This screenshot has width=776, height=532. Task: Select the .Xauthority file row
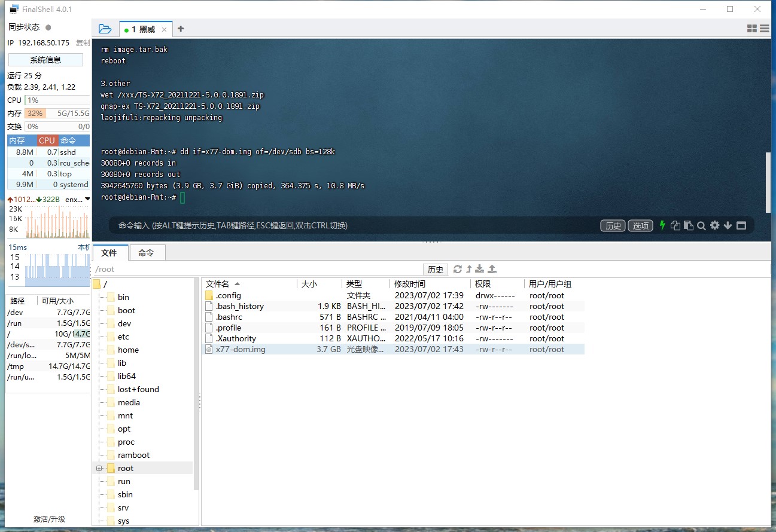coord(394,338)
